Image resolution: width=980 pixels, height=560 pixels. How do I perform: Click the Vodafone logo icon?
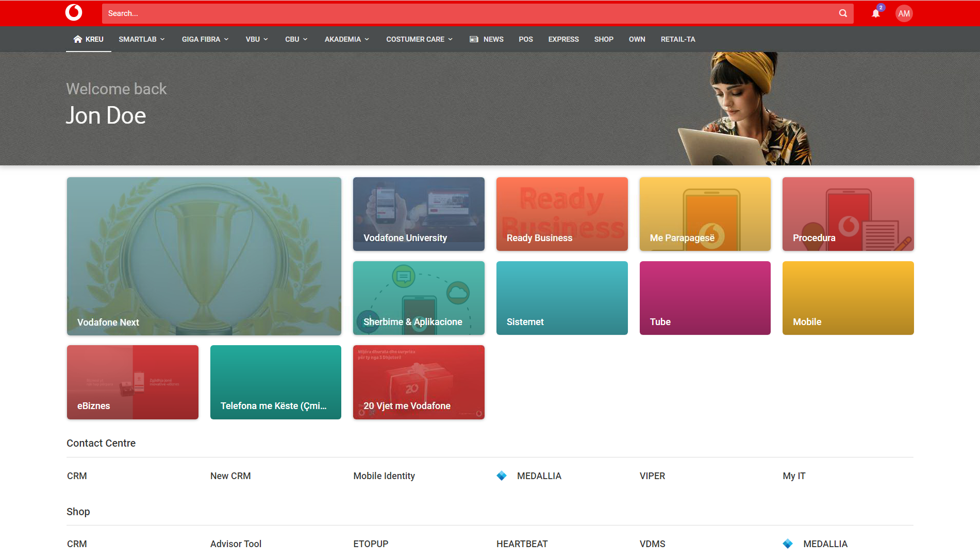pos(74,13)
